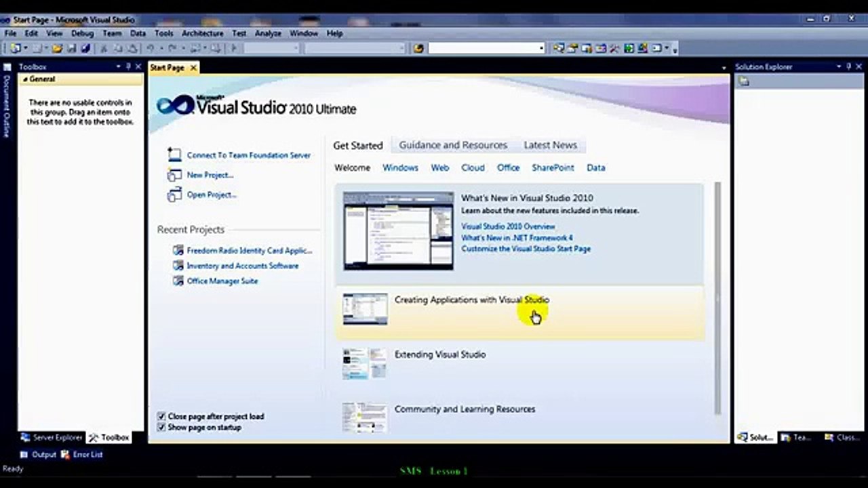This screenshot has height=488, width=868.
Task: Click the Cut toolbar icon
Action: (x=104, y=48)
